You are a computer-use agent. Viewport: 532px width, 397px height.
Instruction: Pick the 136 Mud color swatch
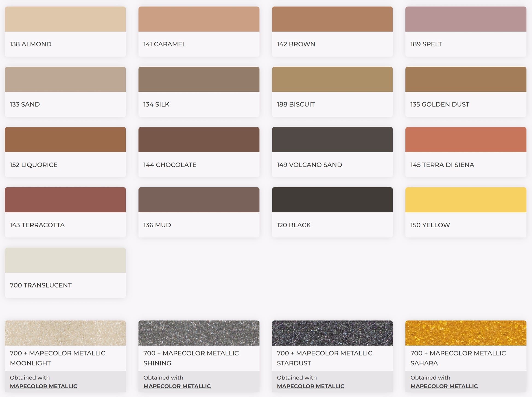tap(199, 200)
